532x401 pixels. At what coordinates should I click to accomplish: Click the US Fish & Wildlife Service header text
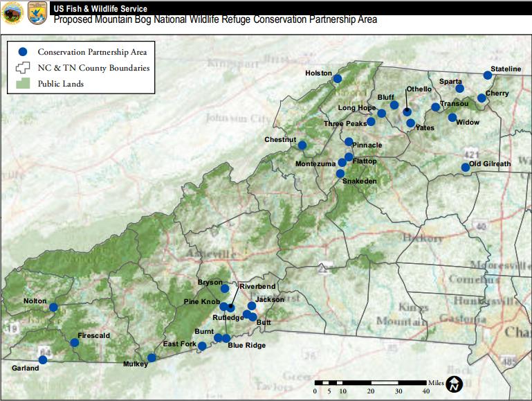[100, 8]
